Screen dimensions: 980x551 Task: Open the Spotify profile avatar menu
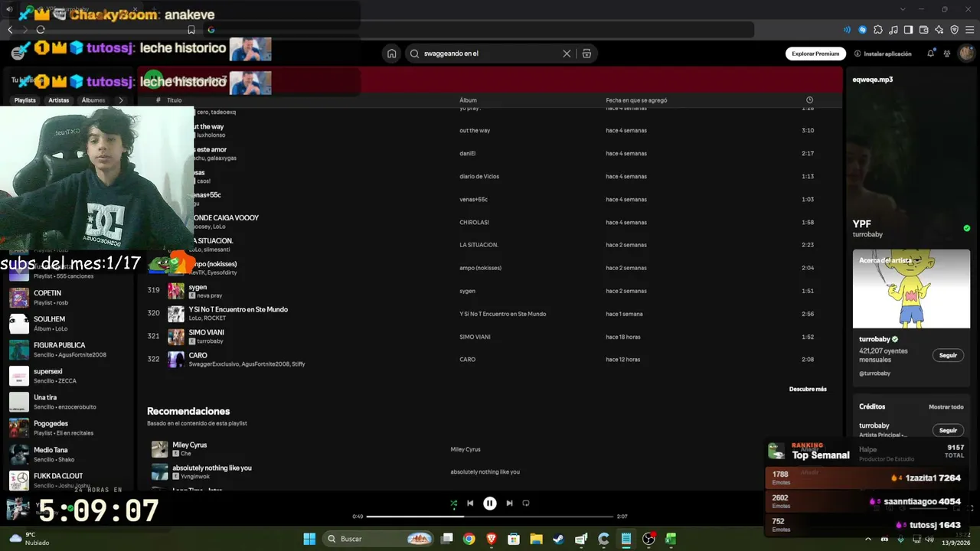click(966, 54)
